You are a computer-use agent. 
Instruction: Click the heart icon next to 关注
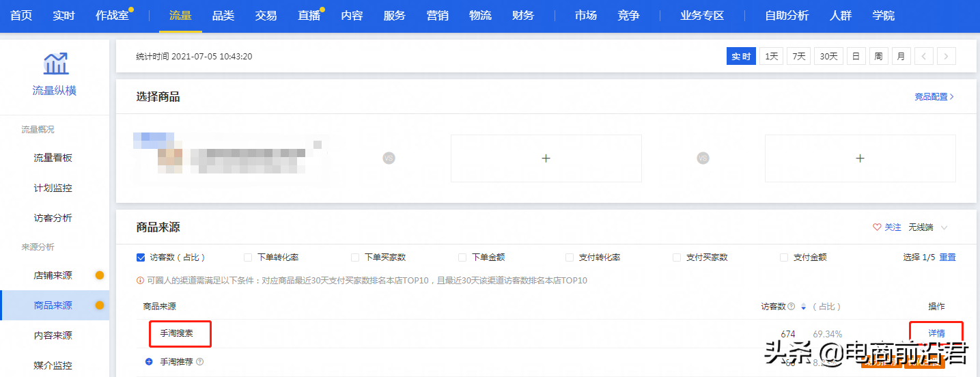tap(877, 227)
